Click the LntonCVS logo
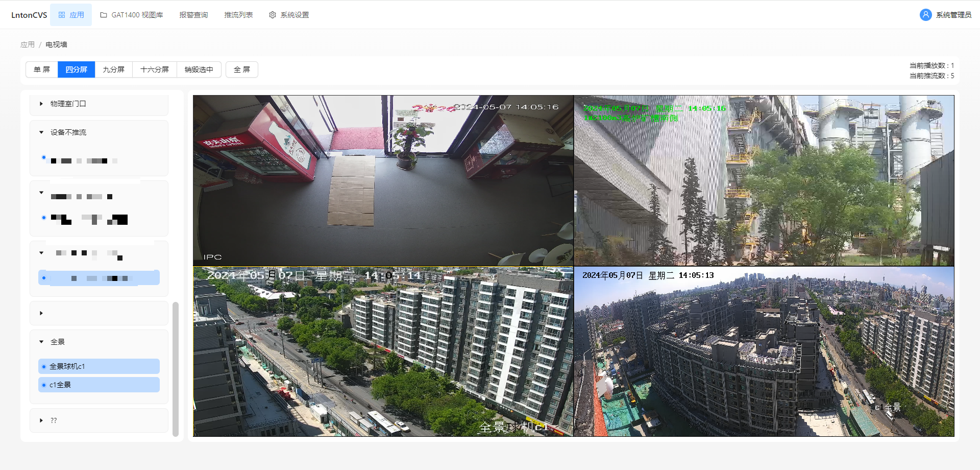 pos(29,14)
